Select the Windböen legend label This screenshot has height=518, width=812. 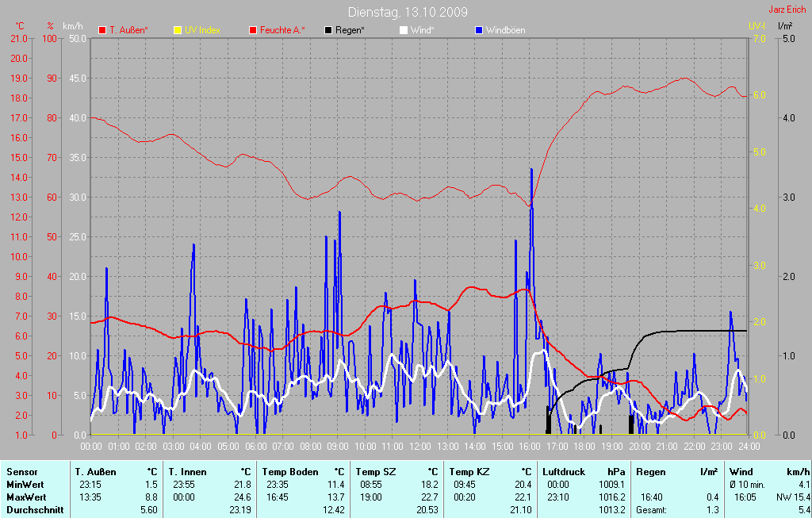505,30
